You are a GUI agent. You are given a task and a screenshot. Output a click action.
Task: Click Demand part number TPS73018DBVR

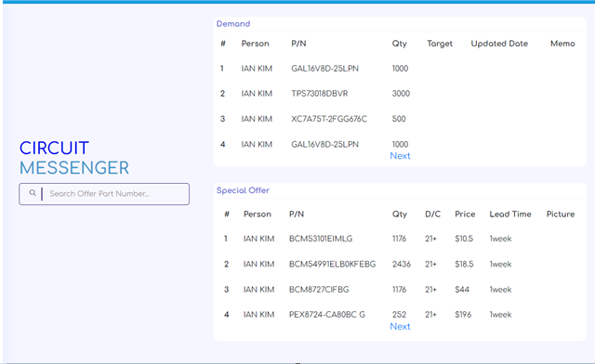(x=320, y=94)
